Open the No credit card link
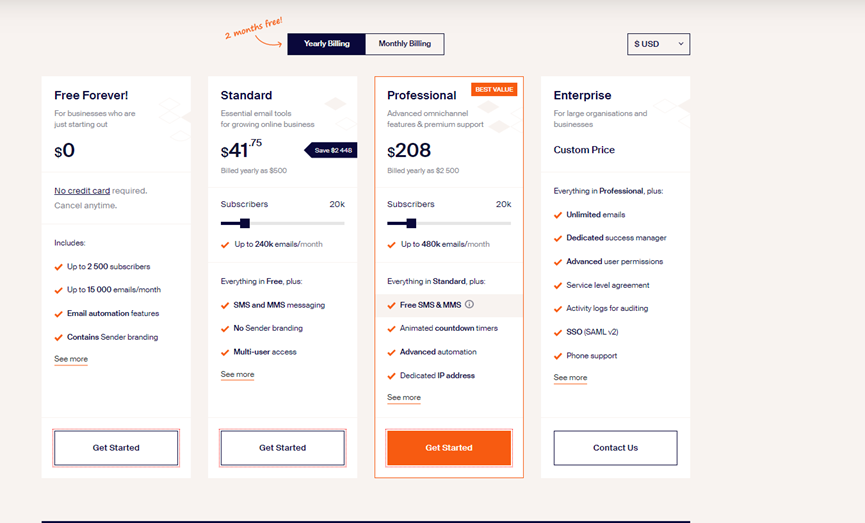 [82, 190]
